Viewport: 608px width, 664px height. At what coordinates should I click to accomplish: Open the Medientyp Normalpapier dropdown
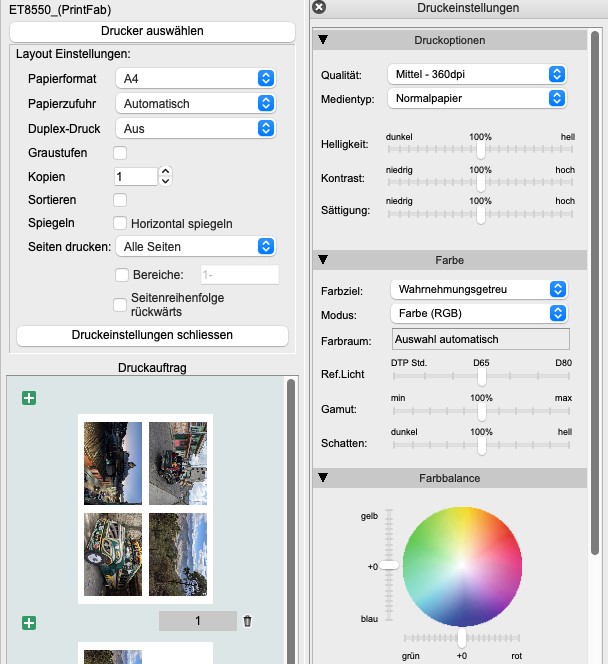pyautogui.click(x=477, y=98)
